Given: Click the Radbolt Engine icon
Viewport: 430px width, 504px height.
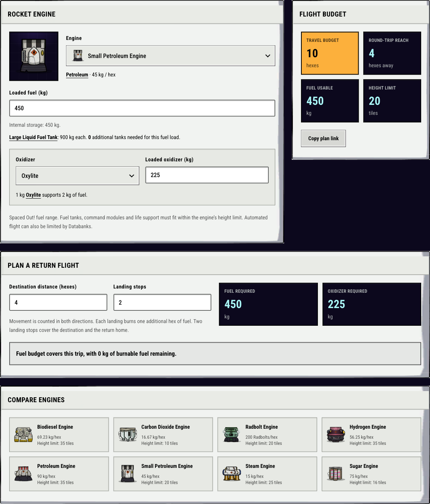Looking at the screenshot, I should pos(232,434).
